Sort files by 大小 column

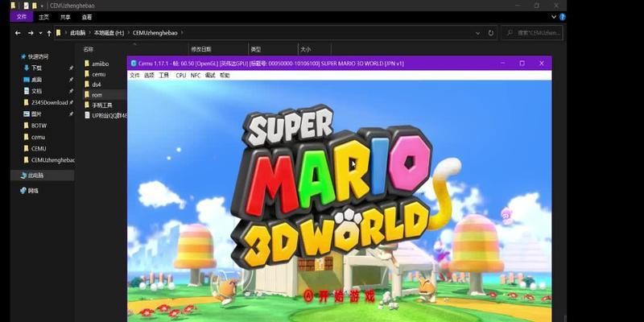(305, 49)
